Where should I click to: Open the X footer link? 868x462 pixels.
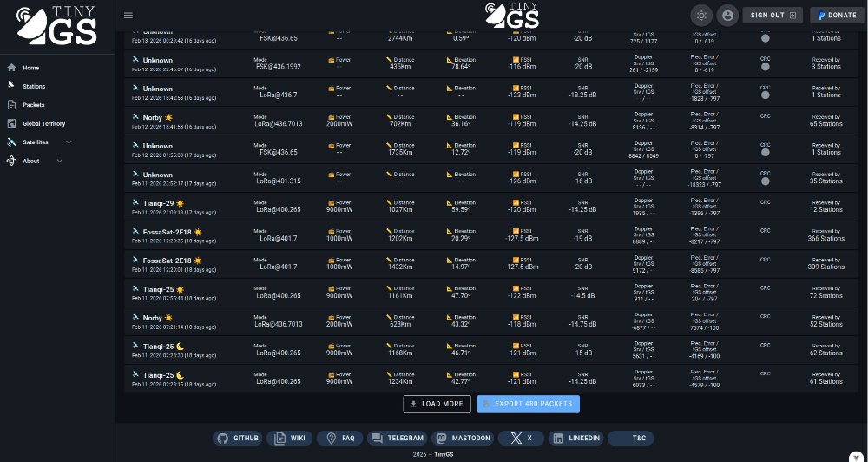(x=521, y=439)
